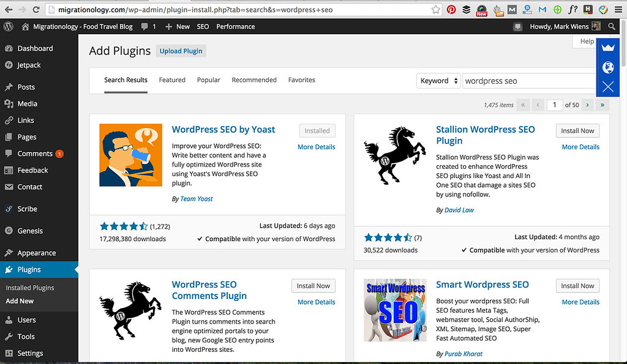Open Purab Kharat author link
Viewport: 627px width, 364px height.
464,354
